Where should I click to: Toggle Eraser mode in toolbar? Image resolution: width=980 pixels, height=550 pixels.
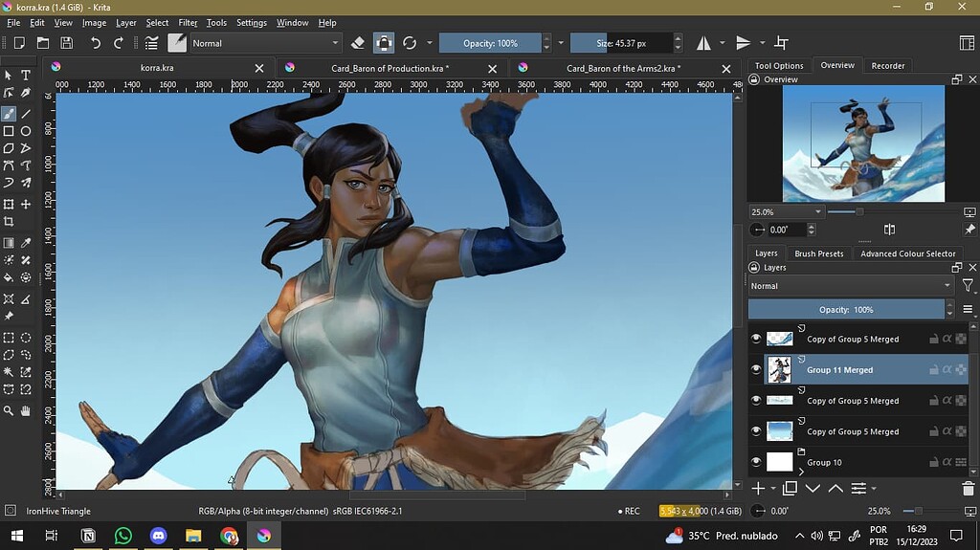pos(358,43)
